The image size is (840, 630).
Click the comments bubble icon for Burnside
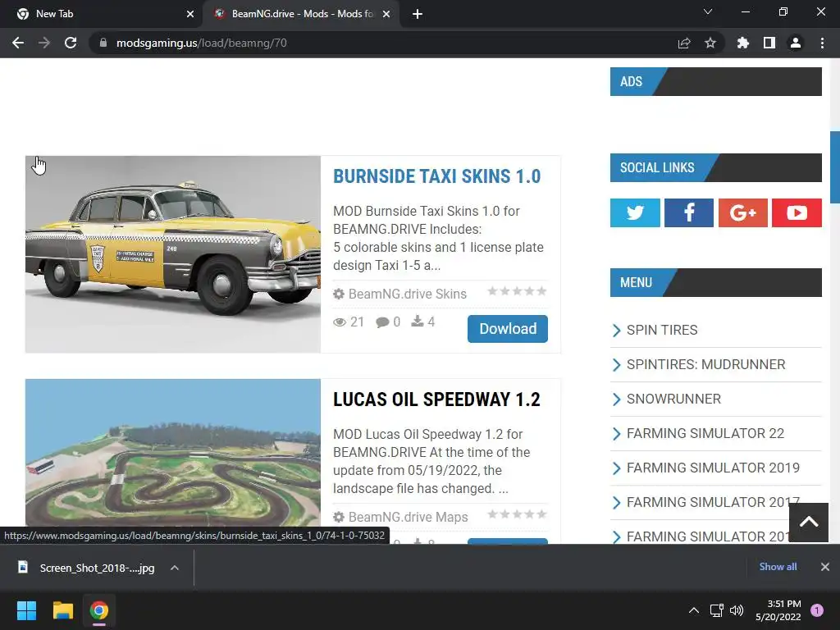coord(382,322)
